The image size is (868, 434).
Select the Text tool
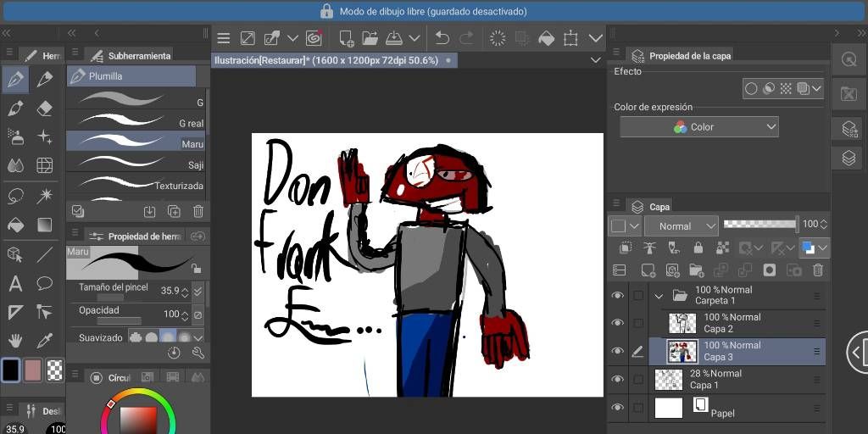click(x=15, y=284)
